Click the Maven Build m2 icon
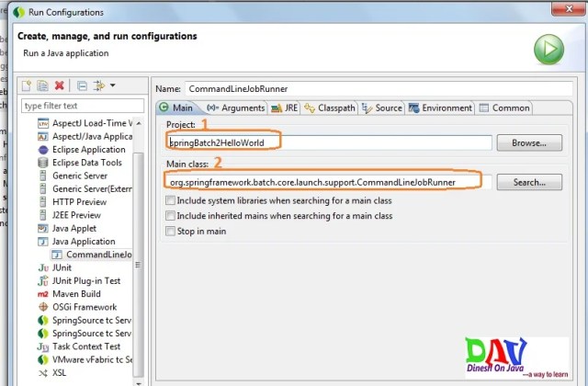 click(x=43, y=294)
